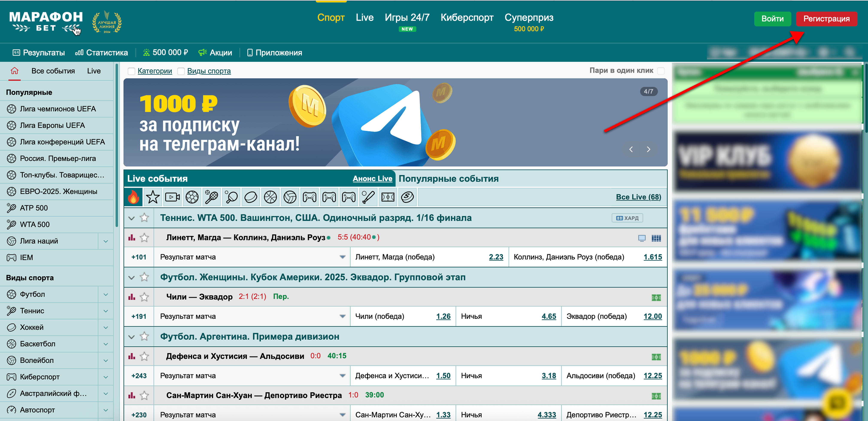868x421 pixels.
Task: Open the Киберспорт top menu tab
Action: tap(467, 18)
